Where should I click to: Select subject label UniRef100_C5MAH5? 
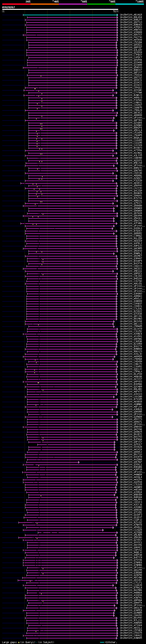131,326
